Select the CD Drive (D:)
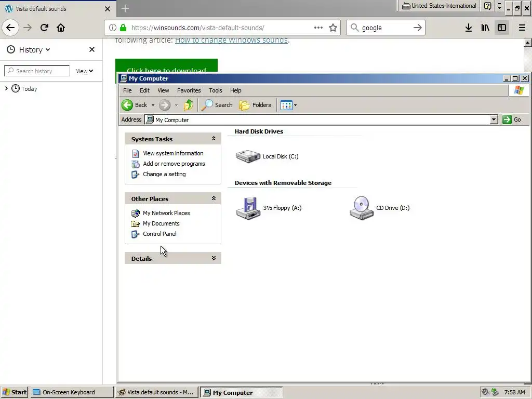 (380, 208)
